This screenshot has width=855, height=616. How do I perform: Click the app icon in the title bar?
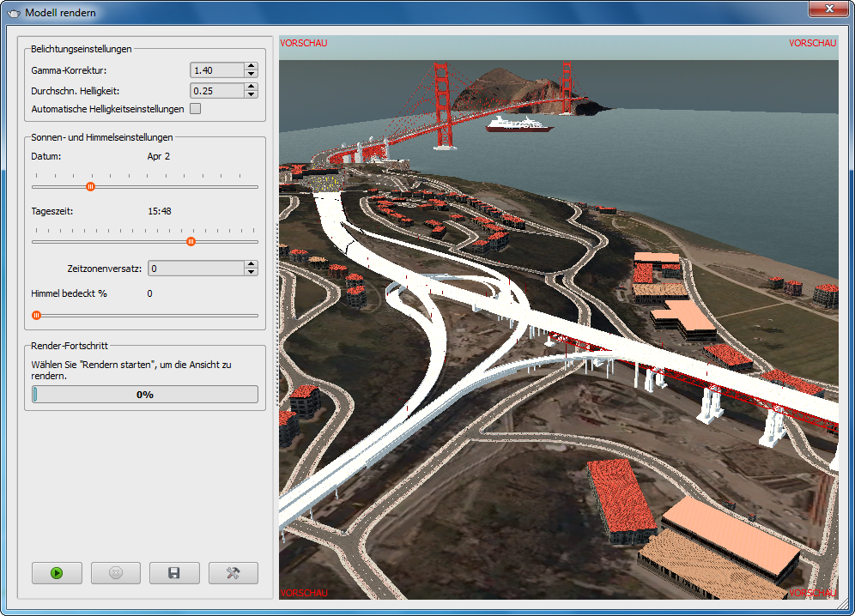tap(14, 13)
